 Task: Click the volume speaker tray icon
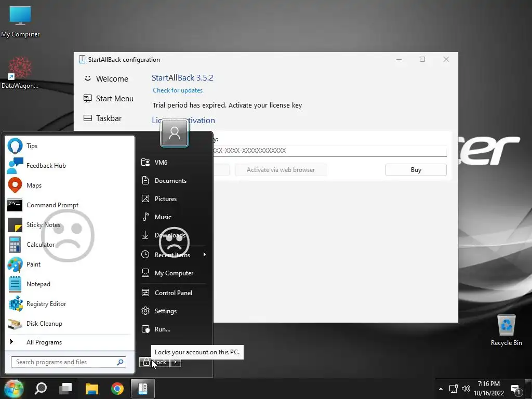tap(466, 389)
